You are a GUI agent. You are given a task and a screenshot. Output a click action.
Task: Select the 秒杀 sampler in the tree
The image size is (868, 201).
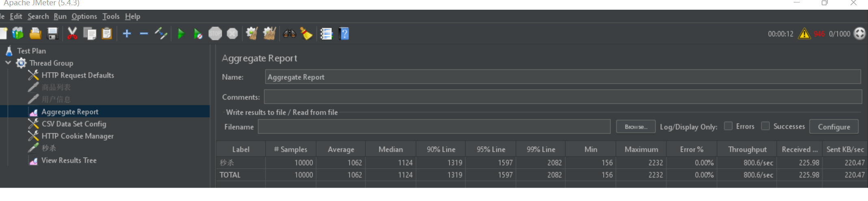[49, 148]
